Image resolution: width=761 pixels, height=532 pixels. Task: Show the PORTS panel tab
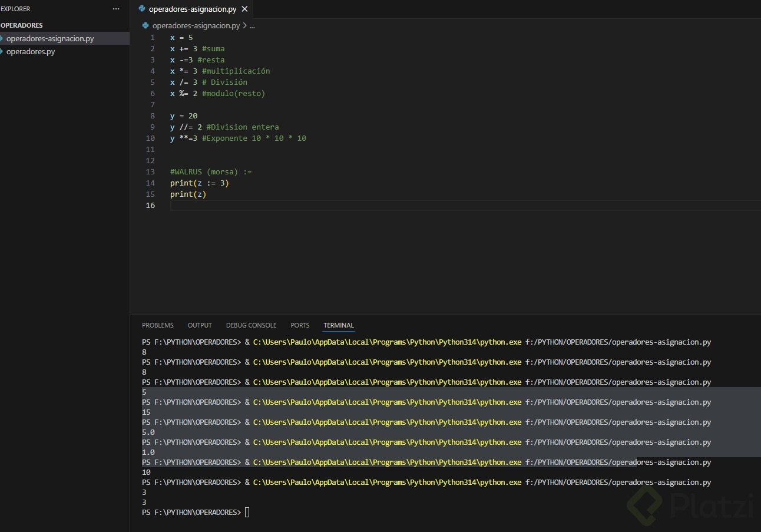(300, 325)
